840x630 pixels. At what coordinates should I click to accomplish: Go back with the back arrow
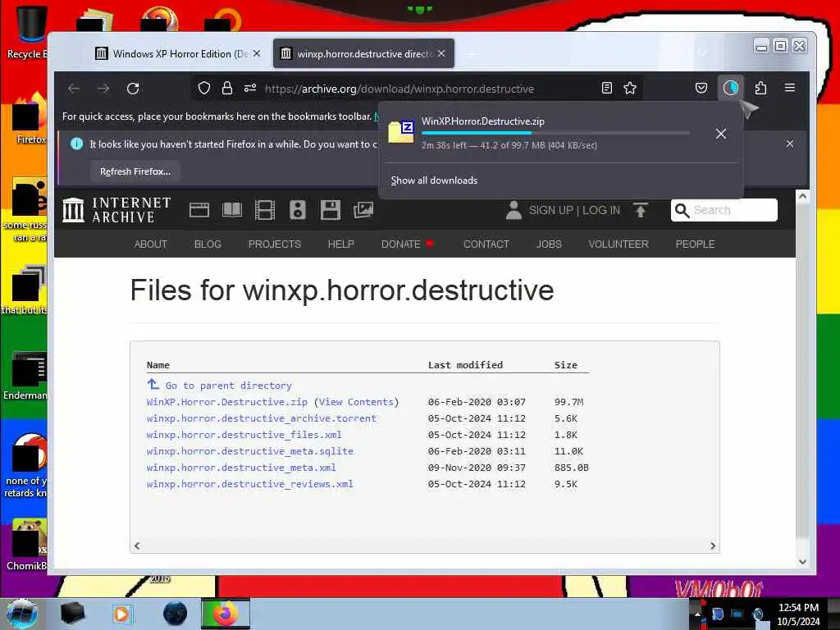click(x=74, y=89)
